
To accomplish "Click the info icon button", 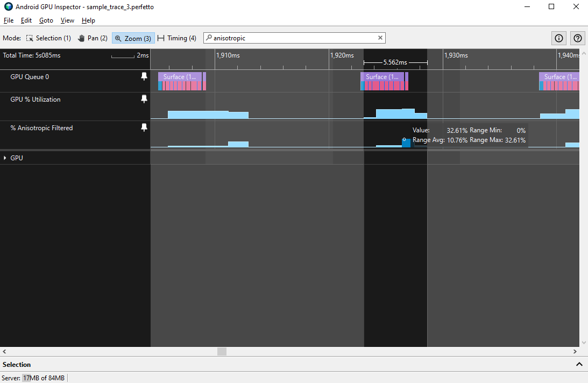I will click(x=559, y=38).
